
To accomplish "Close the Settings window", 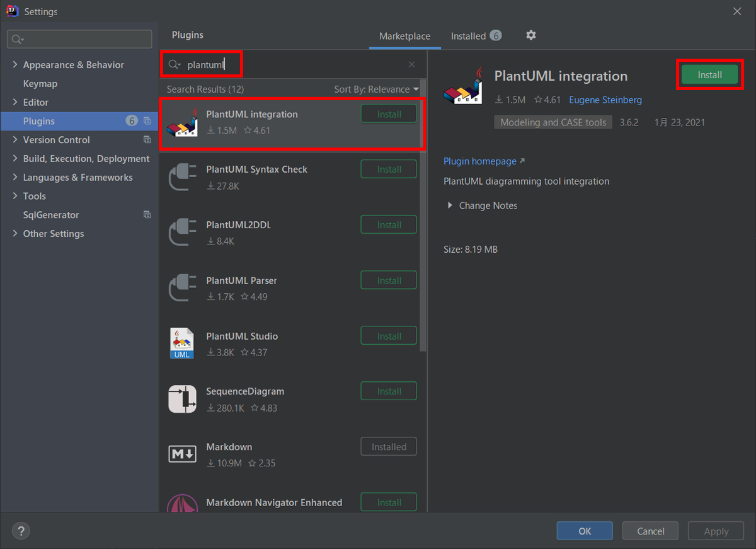I will 737,11.
